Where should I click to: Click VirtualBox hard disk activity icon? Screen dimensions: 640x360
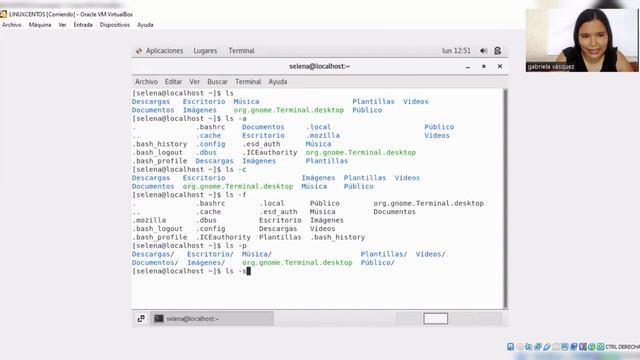coord(511,347)
